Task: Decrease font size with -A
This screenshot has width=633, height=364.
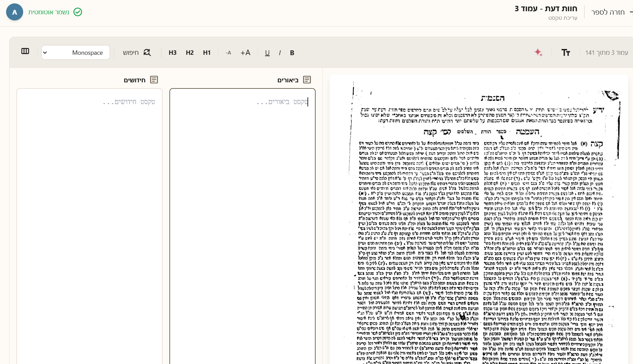Action: coord(228,53)
